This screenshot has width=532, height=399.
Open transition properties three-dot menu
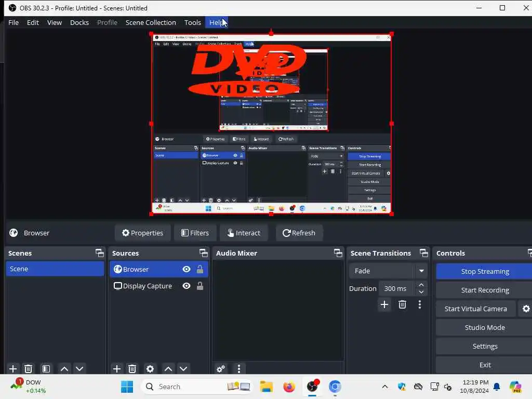tap(420, 304)
